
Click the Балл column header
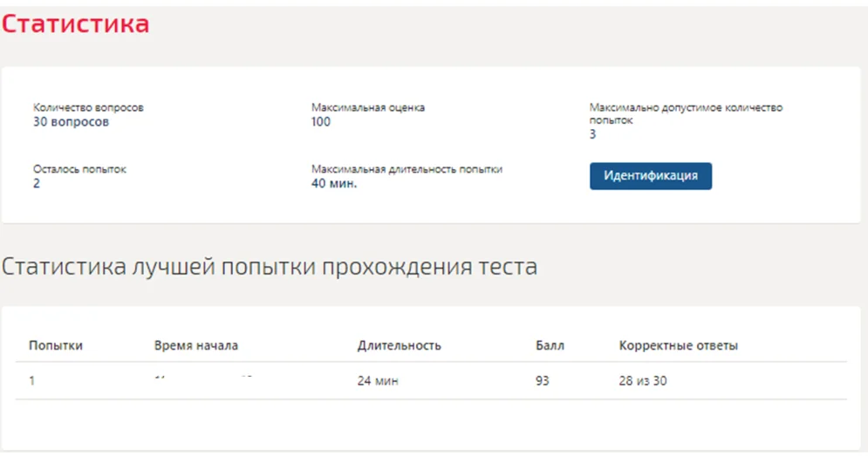(550, 345)
